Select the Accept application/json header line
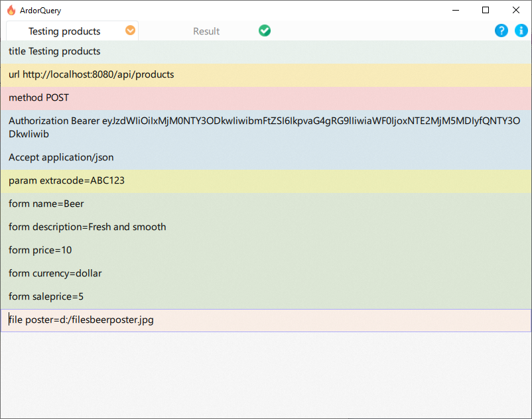 [266, 158]
